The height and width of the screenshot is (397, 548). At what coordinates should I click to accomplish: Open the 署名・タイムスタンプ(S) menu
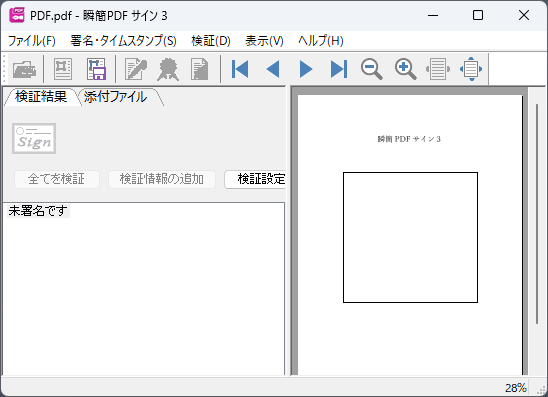(x=123, y=41)
